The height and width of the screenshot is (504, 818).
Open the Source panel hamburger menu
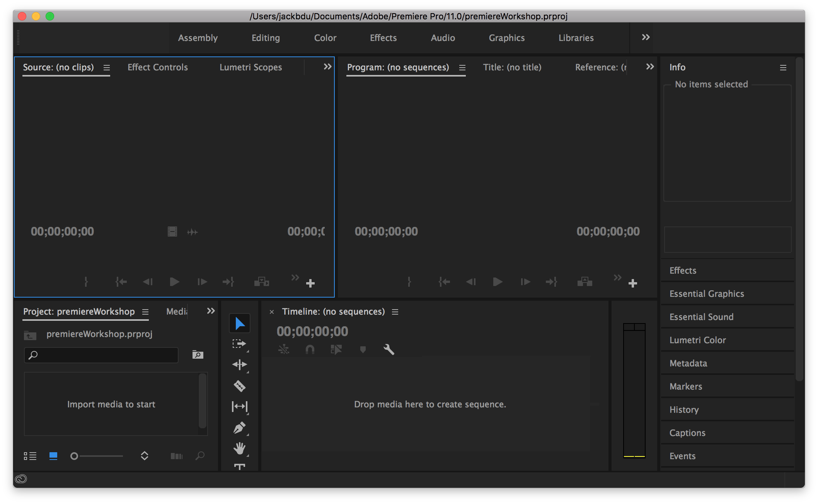(x=107, y=68)
